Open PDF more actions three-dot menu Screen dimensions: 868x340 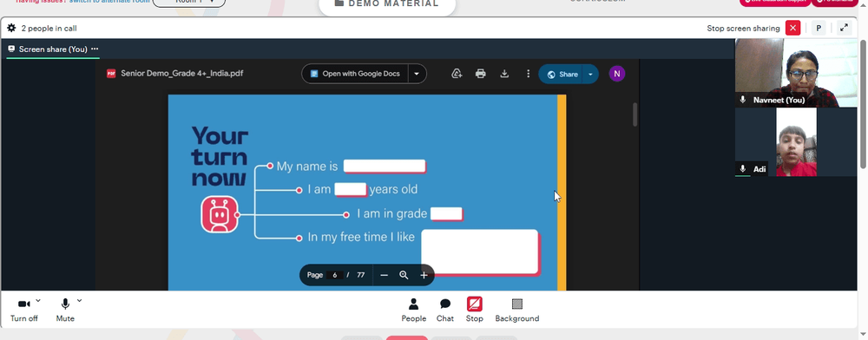528,74
